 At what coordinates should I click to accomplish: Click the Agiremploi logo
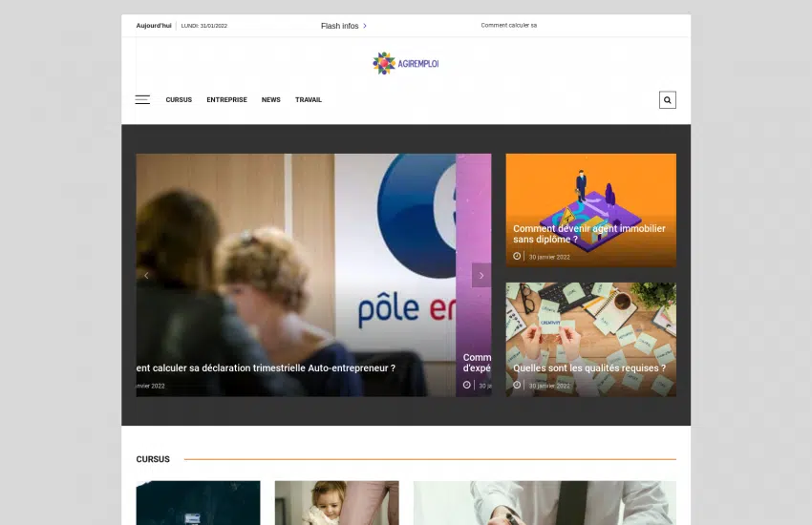point(406,64)
